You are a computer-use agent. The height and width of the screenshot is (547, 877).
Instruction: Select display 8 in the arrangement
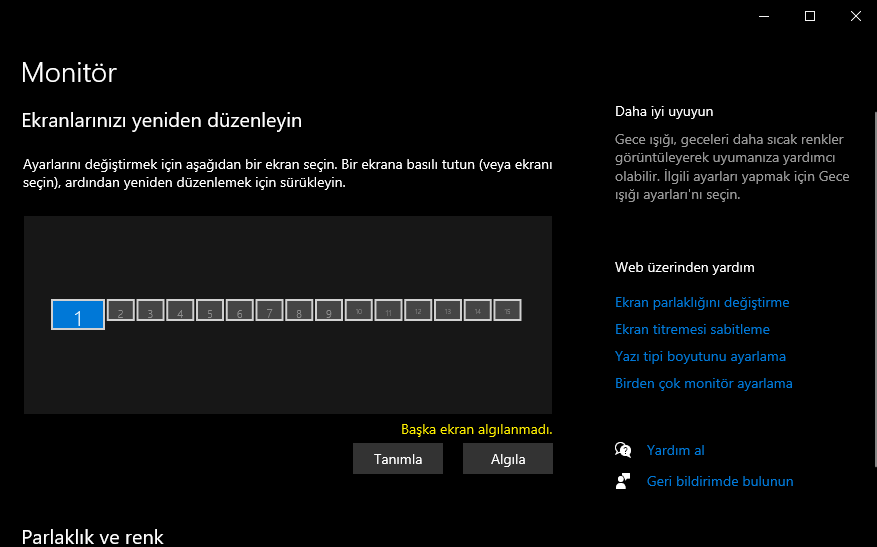(299, 310)
